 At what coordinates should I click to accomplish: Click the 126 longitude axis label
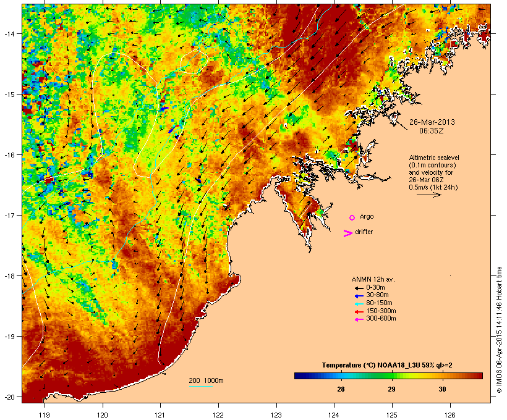pyautogui.click(x=450, y=415)
